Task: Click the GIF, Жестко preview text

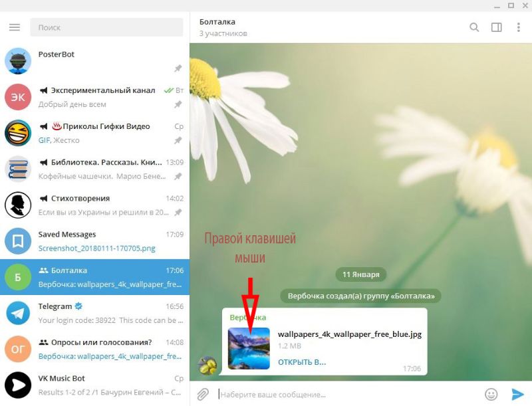Action: pos(59,140)
